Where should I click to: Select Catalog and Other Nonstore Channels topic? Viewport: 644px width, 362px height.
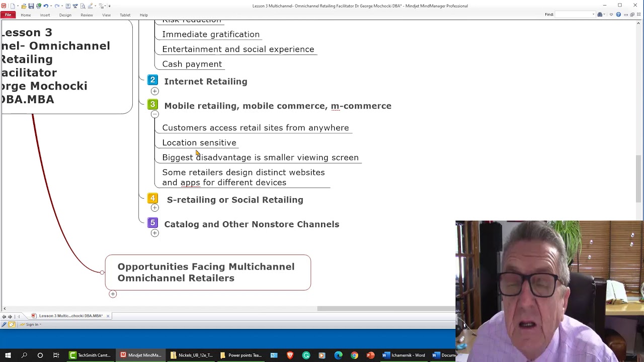252,224
